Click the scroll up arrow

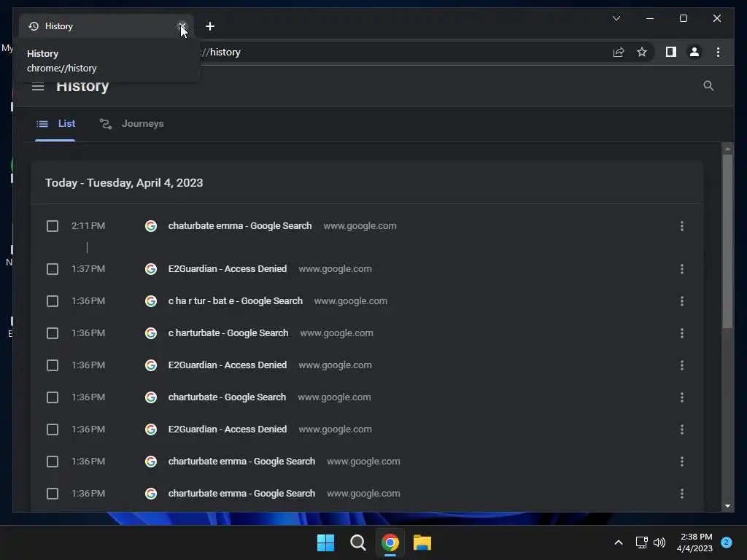[727, 149]
